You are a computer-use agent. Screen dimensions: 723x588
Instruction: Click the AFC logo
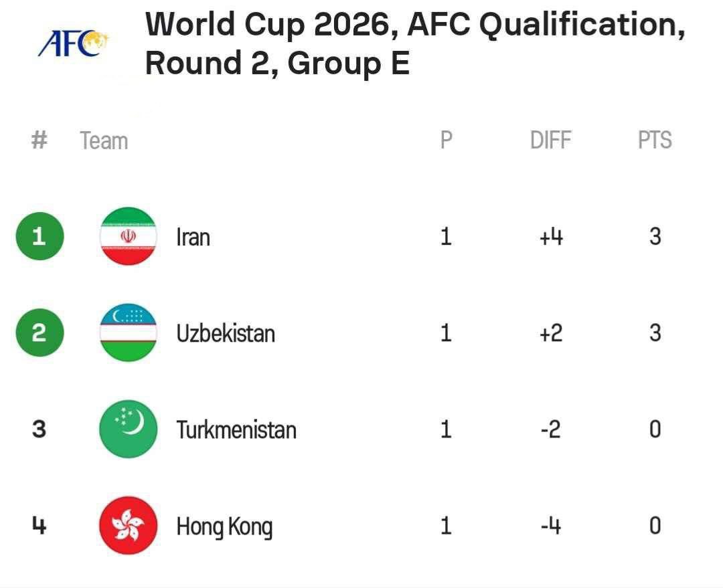(74, 44)
